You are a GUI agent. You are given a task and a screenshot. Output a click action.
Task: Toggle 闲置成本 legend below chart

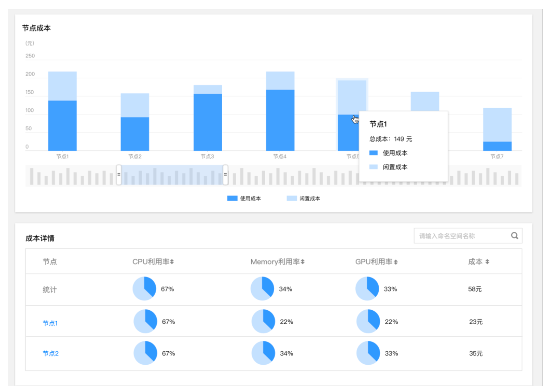(304, 198)
